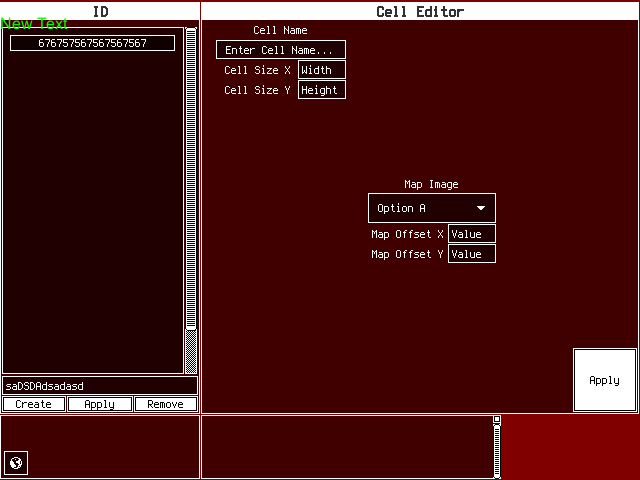Click the saDSDAdsadasd text field
This screenshot has width=640, height=480.
click(100, 386)
